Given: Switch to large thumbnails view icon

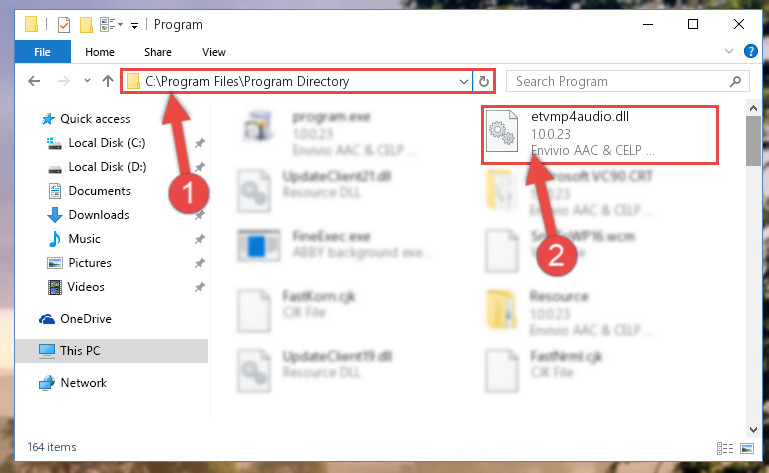Looking at the screenshot, I should [x=747, y=448].
